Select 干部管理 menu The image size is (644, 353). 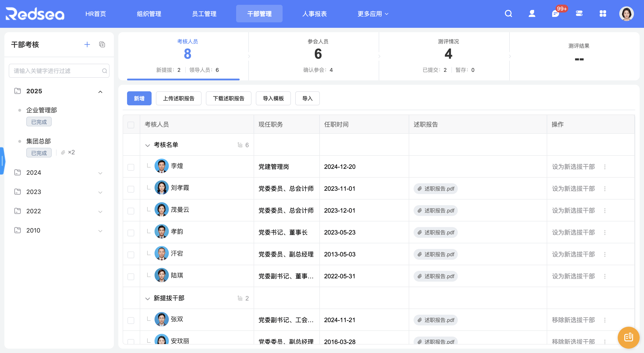[x=259, y=14]
